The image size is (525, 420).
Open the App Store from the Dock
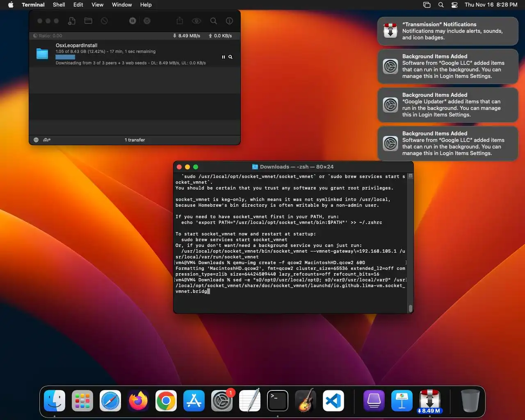pos(194,401)
